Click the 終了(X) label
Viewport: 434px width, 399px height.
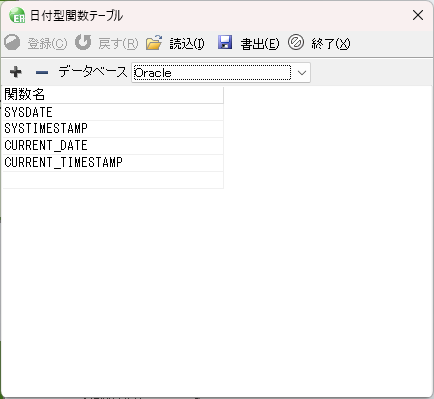[x=331, y=43]
